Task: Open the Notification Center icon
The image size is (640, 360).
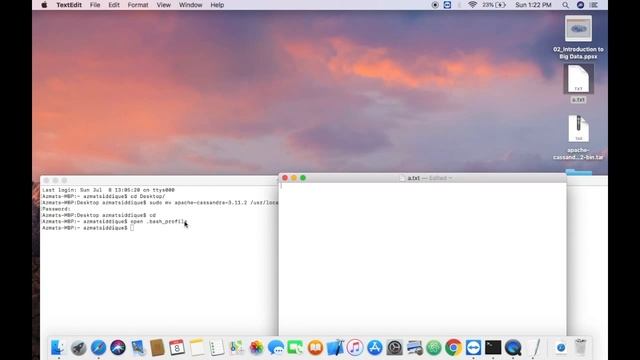Action: click(594, 5)
